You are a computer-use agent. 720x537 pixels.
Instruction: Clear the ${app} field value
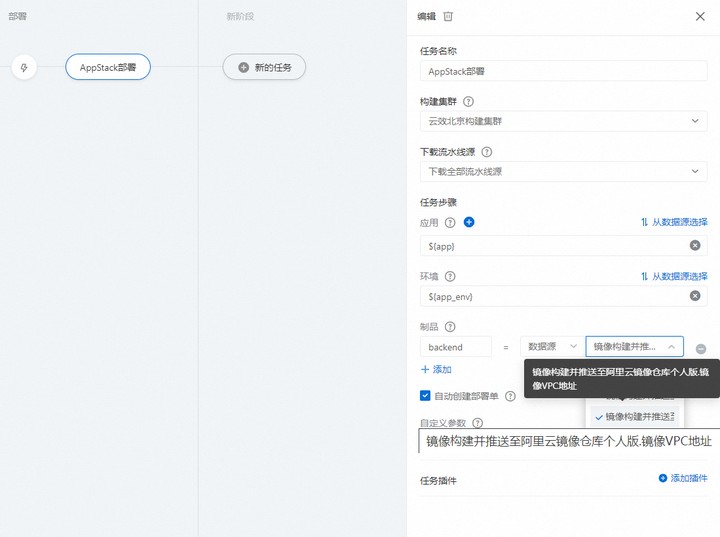click(695, 245)
